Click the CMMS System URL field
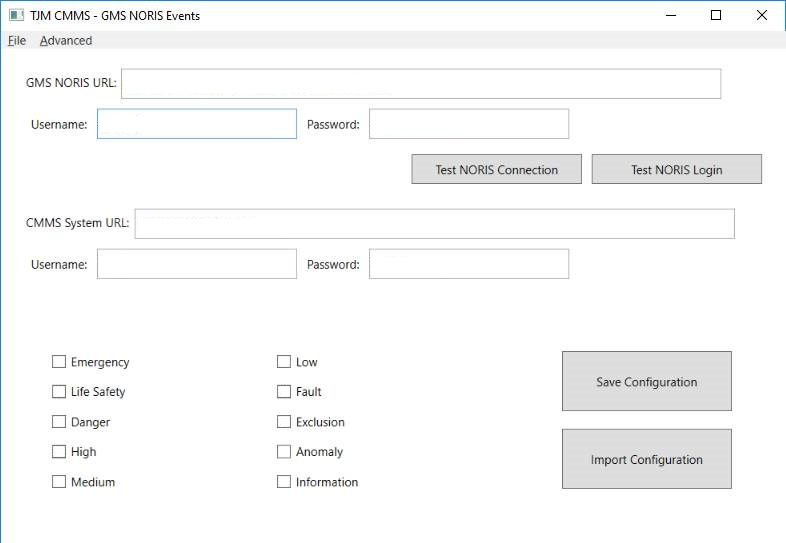Image resolution: width=786 pixels, height=543 pixels. pyautogui.click(x=434, y=224)
